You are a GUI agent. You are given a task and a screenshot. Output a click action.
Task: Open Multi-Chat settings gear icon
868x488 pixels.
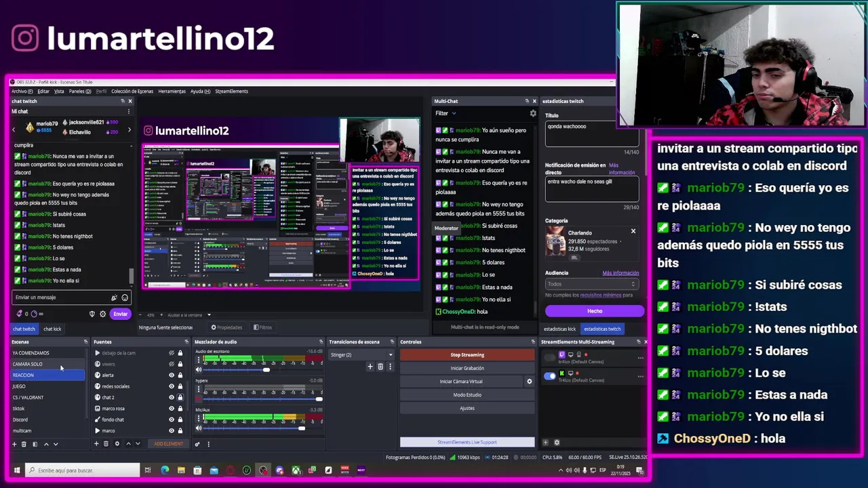point(533,113)
